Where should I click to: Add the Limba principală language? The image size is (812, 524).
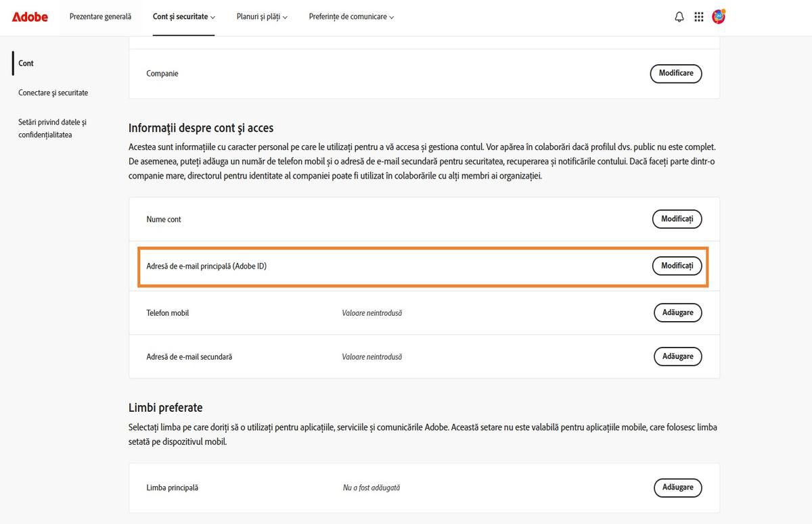[677, 487]
